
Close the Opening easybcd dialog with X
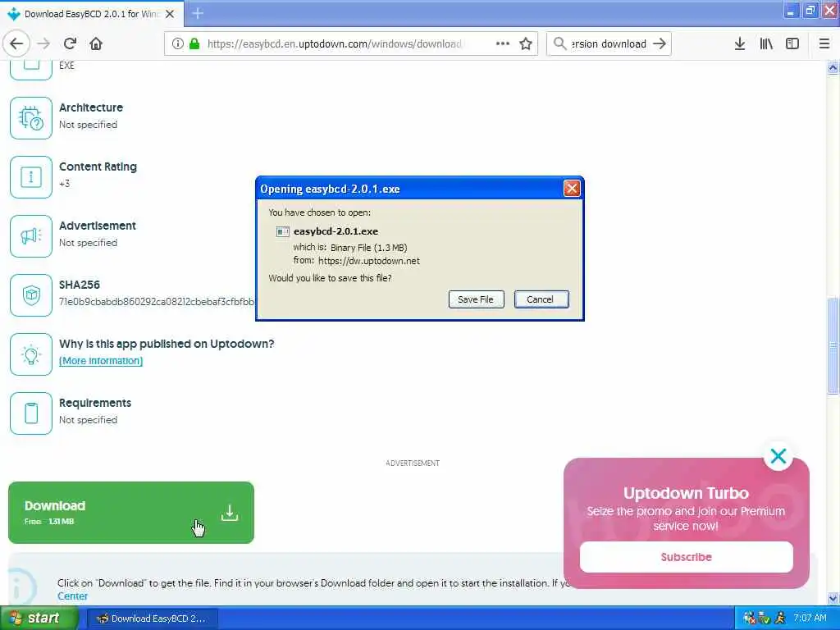click(x=572, y=189)
